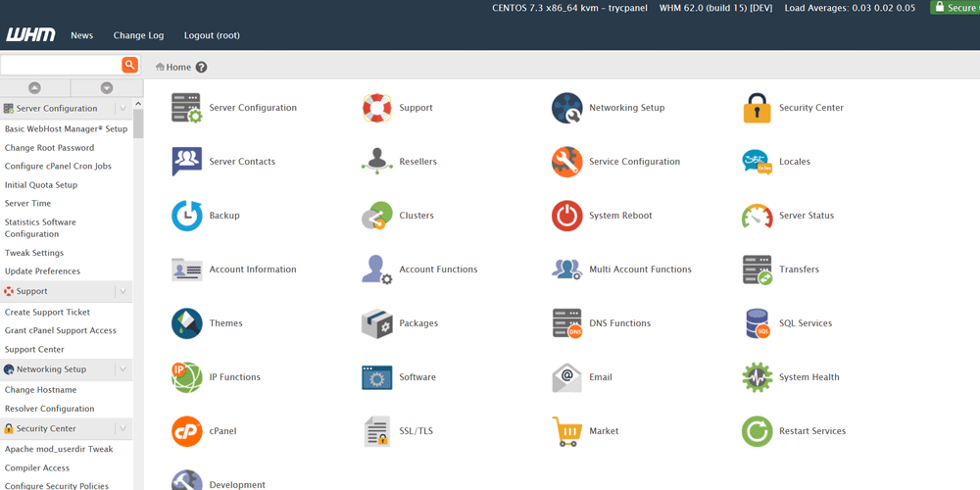This screenshot has height=490, width=980.
Task: Click the Locales icon
Action: (757, 162)
